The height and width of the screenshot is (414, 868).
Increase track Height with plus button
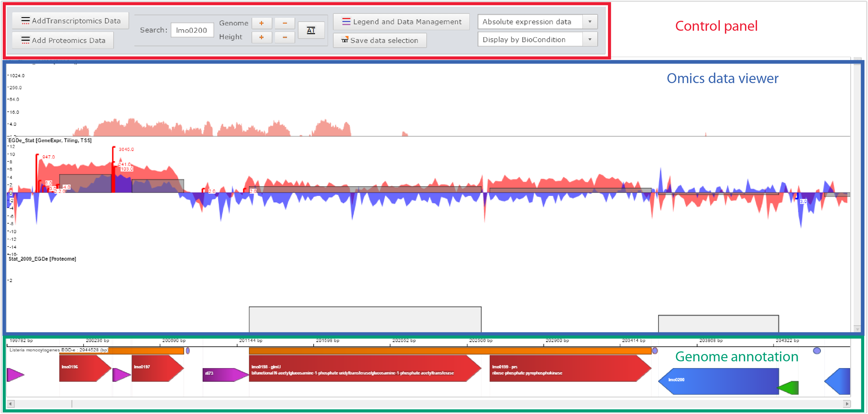pyautogui.click(x=262, y=37)
